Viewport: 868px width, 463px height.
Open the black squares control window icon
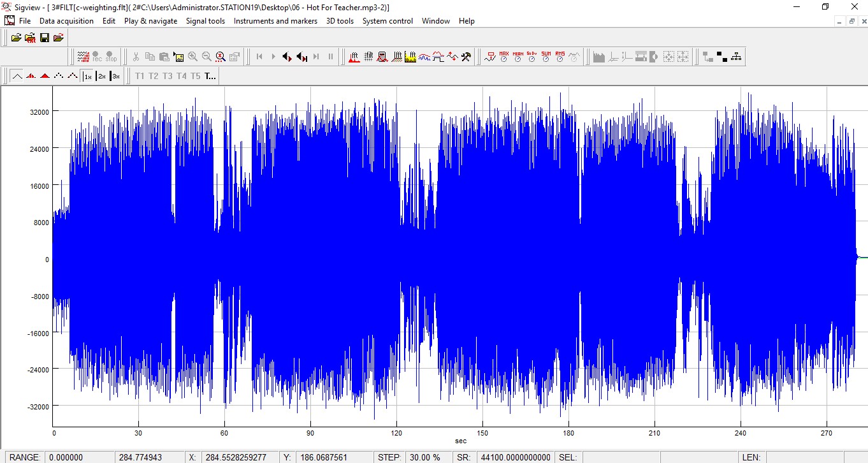coord(722,57)
